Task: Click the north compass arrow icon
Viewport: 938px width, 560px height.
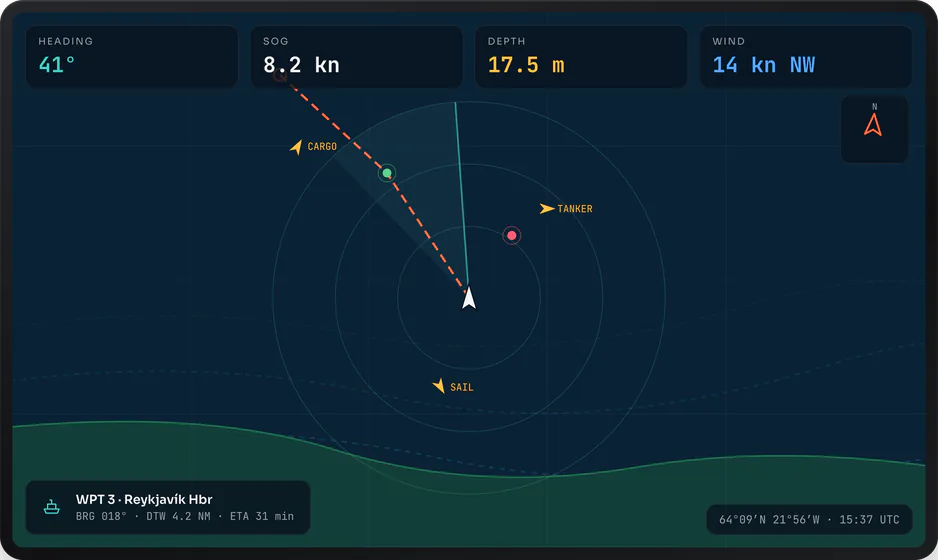Action: (x=873, y=124)
